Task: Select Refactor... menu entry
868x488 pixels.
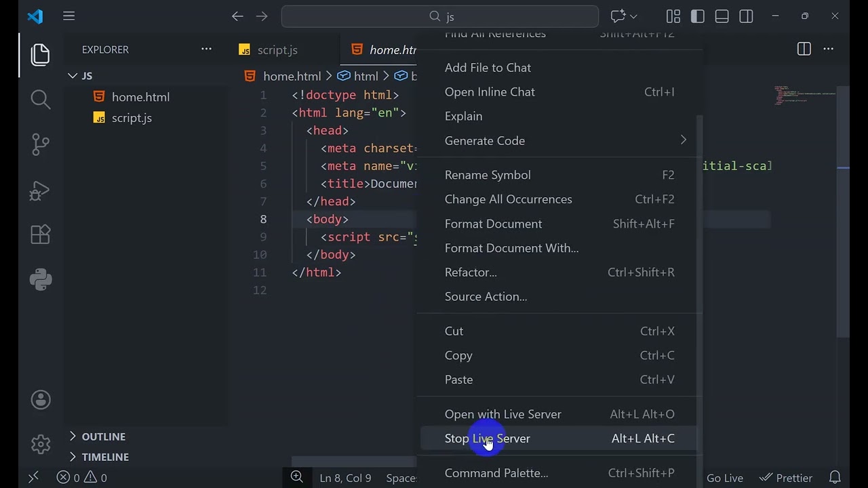Action: 559,272
